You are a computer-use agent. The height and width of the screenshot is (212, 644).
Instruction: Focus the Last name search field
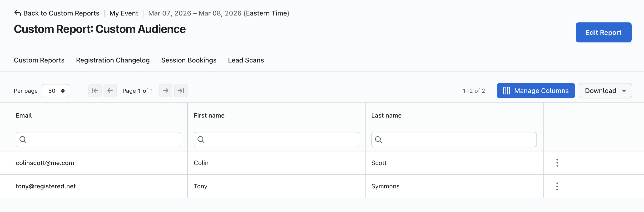[x=457, y=139]
